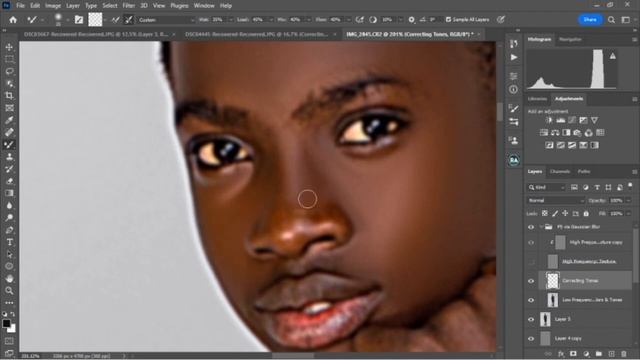Select the Horizontal Type tool
This screenshot has width=640, height=360.
pos(9,242)
